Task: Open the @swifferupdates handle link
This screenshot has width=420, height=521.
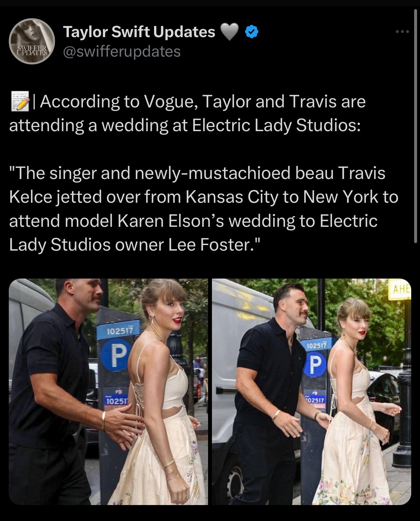Action: click(x=122, y=51)
